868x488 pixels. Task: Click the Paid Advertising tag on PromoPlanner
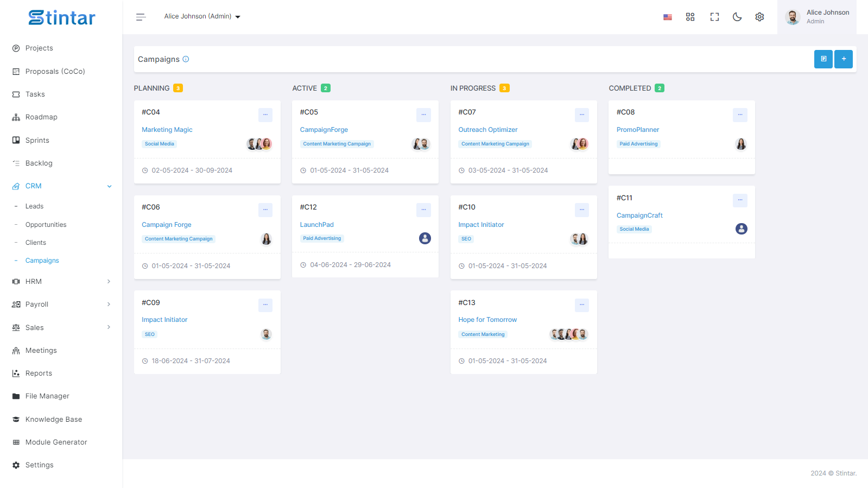point(638,144)
